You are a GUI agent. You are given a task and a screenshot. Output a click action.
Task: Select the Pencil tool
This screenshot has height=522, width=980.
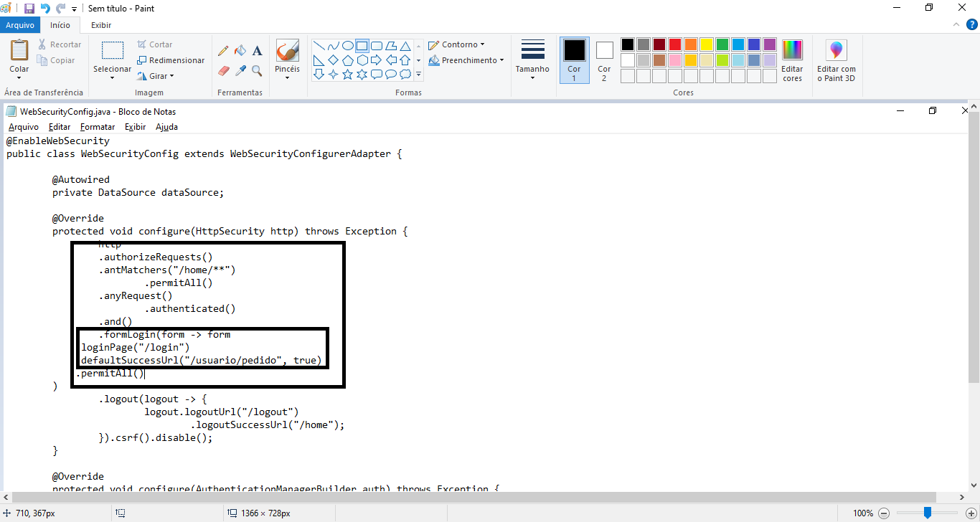tap(223, 51)
